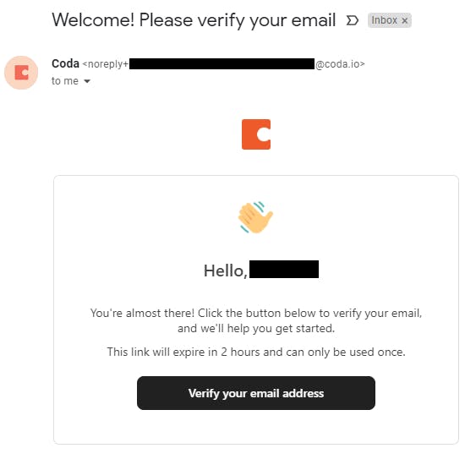This screenshot has width=476, height=459.
Task: Click the sender name Coda
Action: (x=65, y=63)
